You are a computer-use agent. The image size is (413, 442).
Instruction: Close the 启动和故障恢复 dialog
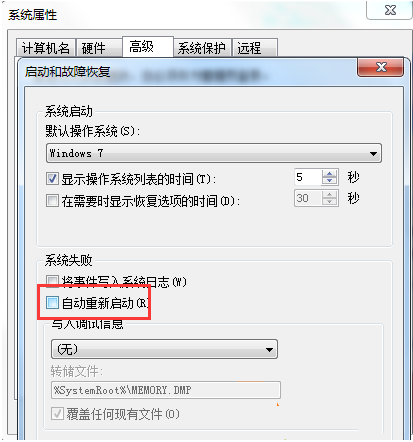click(x=380, y=68)
